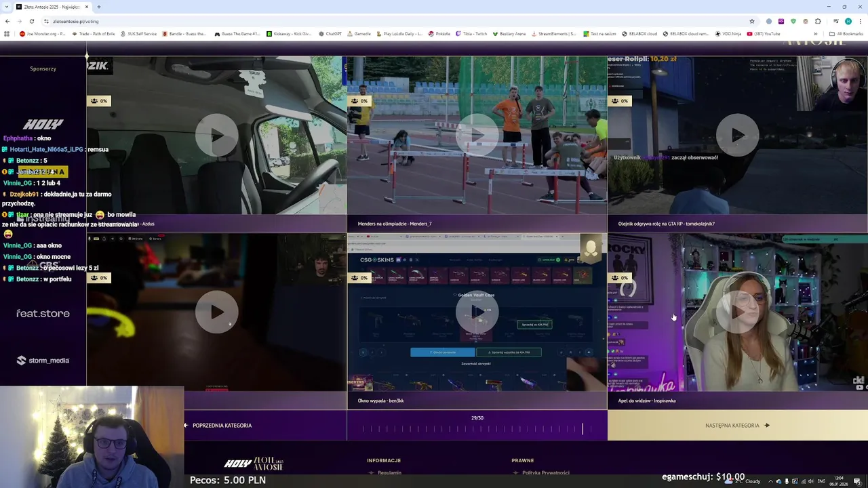
Task: Click the ENG language indicator
Action: coord(822,481)
